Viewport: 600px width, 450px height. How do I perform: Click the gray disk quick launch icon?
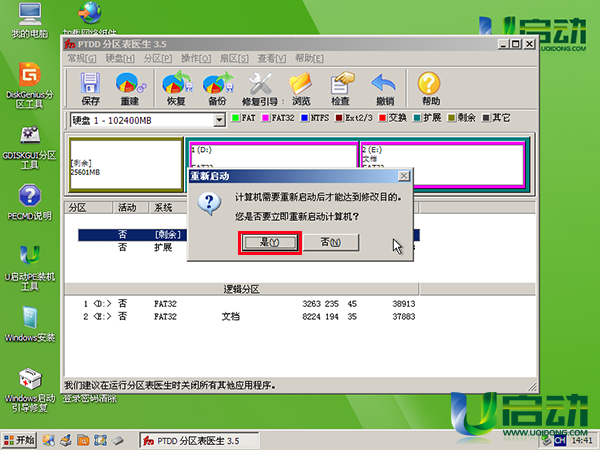click(x=118, y=440)
